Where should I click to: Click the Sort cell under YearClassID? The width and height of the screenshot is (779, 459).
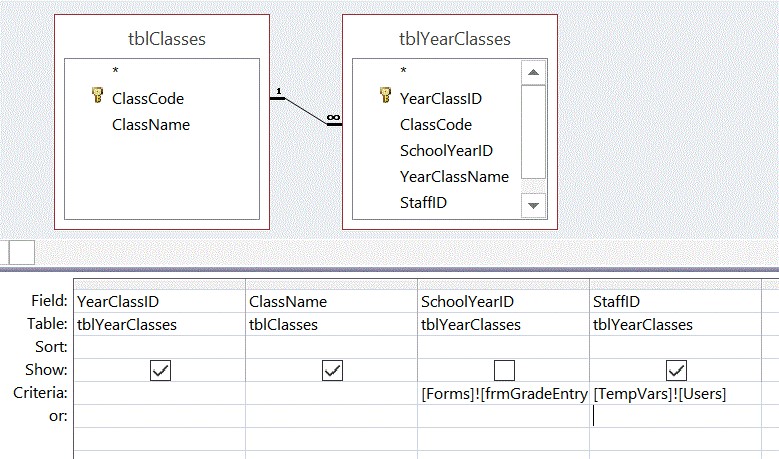(x=160, y=347)
